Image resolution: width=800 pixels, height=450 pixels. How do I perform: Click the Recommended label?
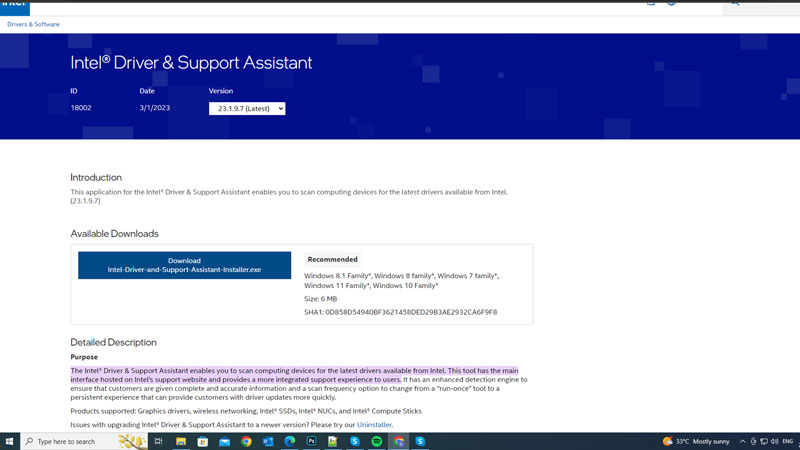click(x=332, y=259)
